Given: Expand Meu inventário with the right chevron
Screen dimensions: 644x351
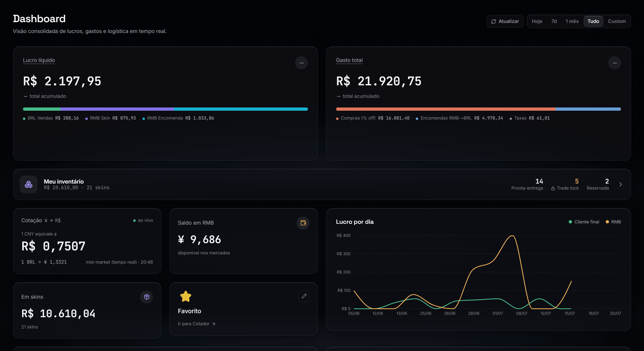Looking at the screenshot, I should click(620, 185).
